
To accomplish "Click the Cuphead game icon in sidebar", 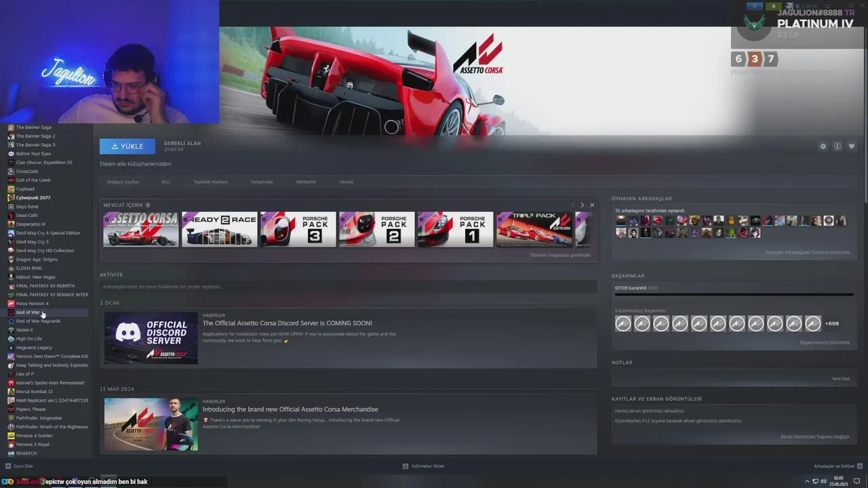I will (x=11, y=189).
